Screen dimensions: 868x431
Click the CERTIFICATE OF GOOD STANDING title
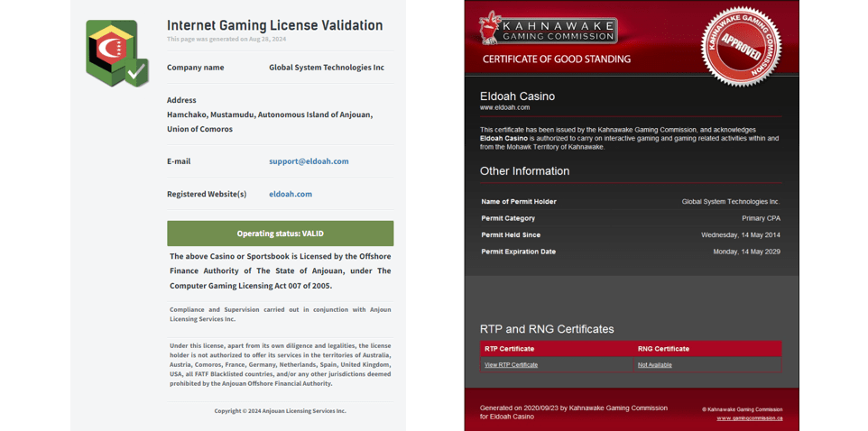pyautogui.click(x=557, y=60)
